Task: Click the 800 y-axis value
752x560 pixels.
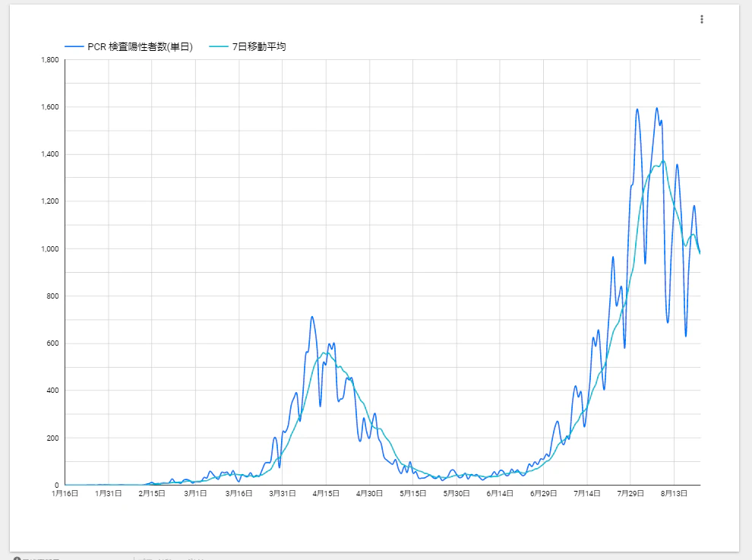Action: [52, 296]
